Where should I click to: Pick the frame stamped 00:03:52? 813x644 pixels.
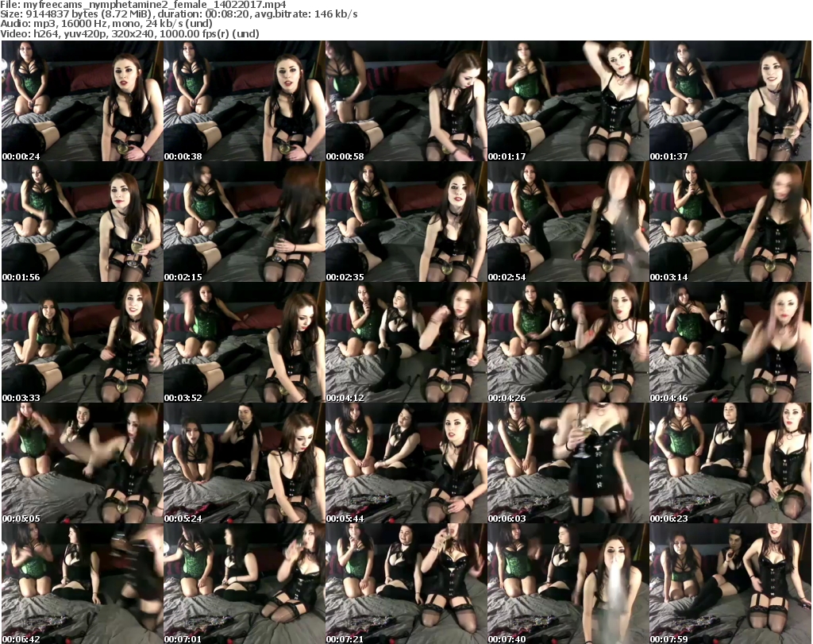245,343
